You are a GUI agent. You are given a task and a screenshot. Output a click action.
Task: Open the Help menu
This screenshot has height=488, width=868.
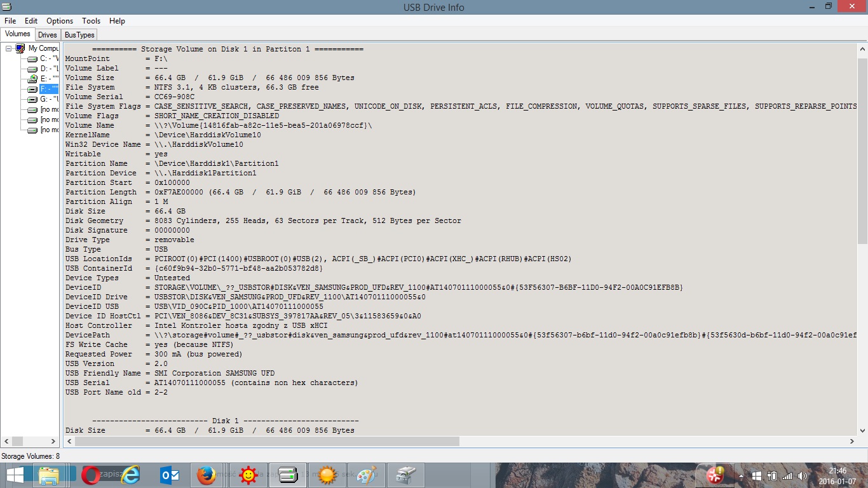point(117,21)
